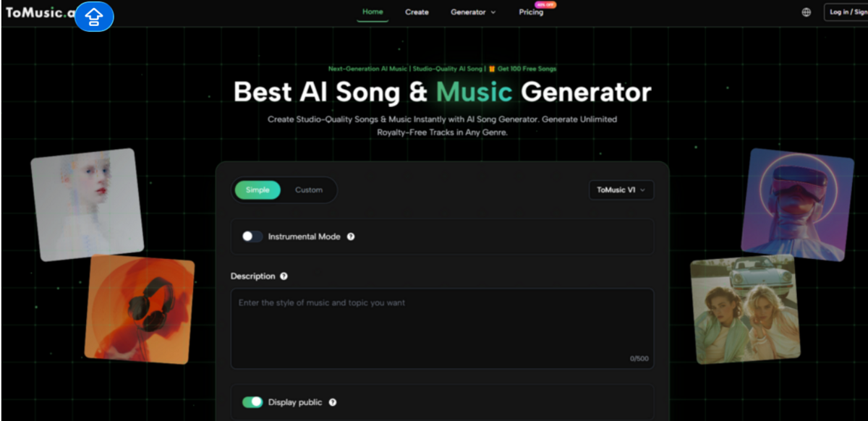Click the Instrumental Mode help icon
The width and height of the screenshot is (868, 421).
coord(351,237)
